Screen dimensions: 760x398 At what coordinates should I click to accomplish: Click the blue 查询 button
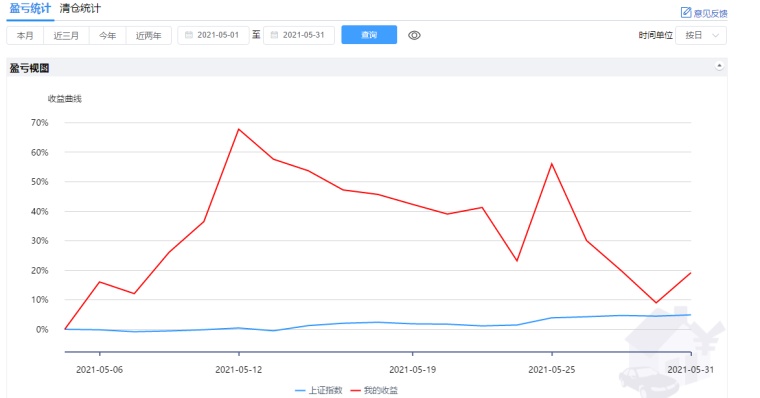[369, 35]
